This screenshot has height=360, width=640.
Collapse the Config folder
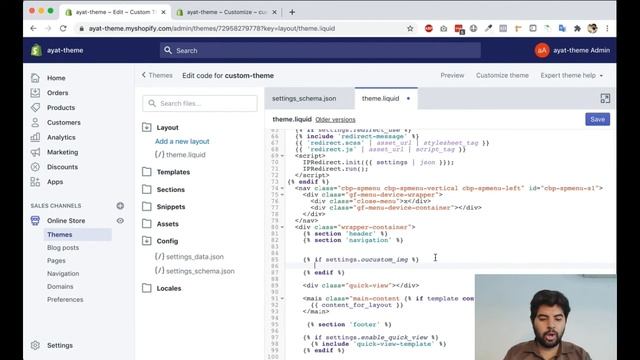click(147, 241)
